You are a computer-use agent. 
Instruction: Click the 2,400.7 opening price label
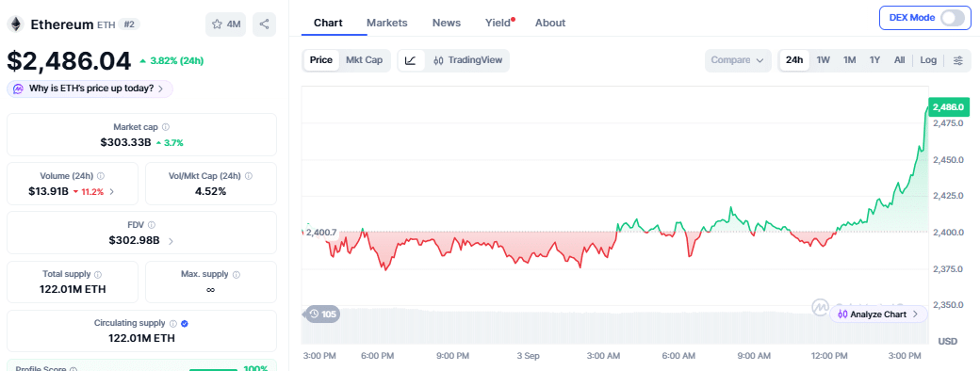(x=321, y=233)
